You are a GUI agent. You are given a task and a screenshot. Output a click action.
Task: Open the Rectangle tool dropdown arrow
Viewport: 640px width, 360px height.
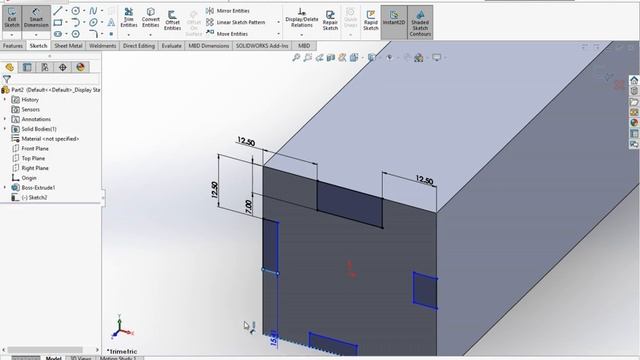(x=67, y=22)
